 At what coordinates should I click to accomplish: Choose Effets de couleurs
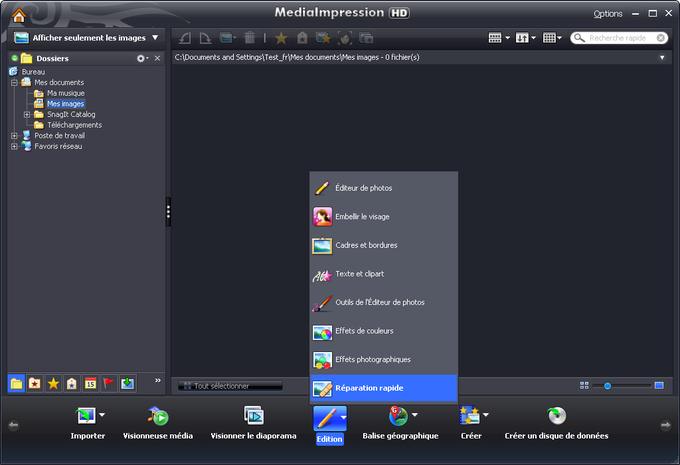click(x=384, y=331)
